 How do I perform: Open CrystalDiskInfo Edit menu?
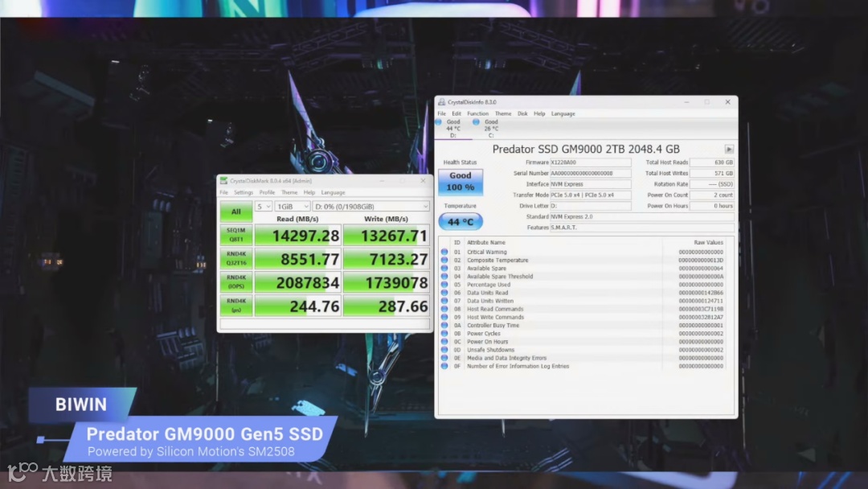(457, 113)
